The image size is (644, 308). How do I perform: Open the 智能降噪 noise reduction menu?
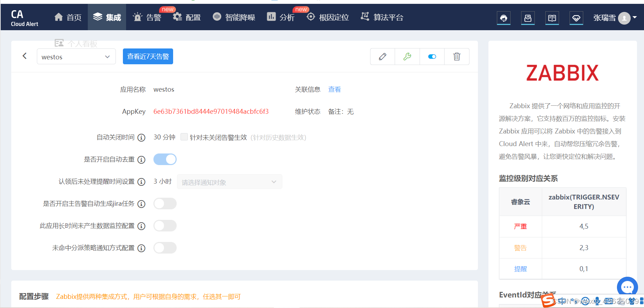234,17
